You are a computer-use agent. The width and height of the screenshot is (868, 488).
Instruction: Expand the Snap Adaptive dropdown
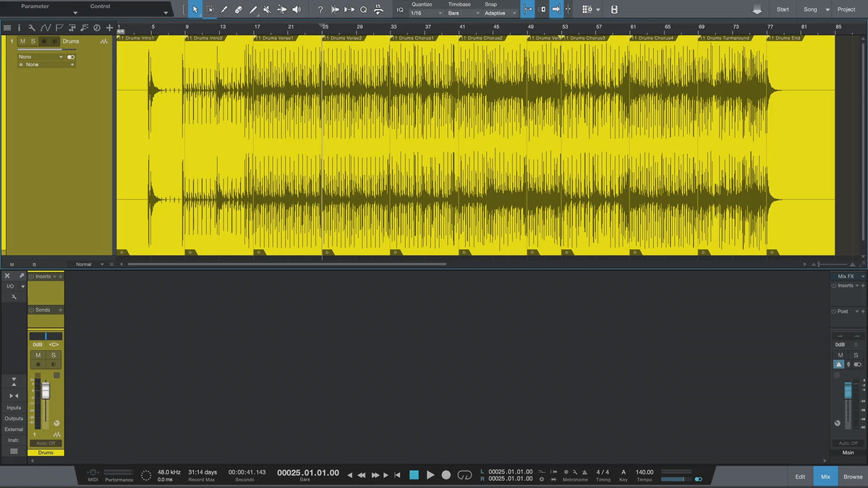coord(501,13)
